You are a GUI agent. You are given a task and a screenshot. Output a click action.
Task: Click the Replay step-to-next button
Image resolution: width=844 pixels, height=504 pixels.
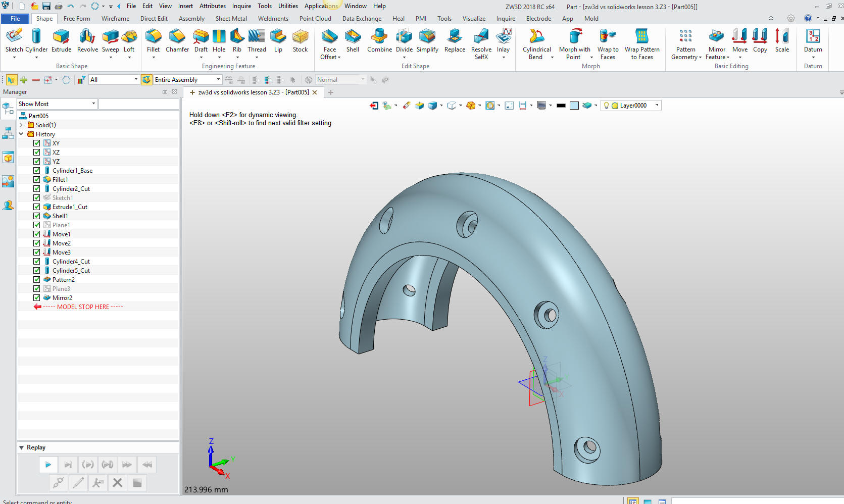68,465
